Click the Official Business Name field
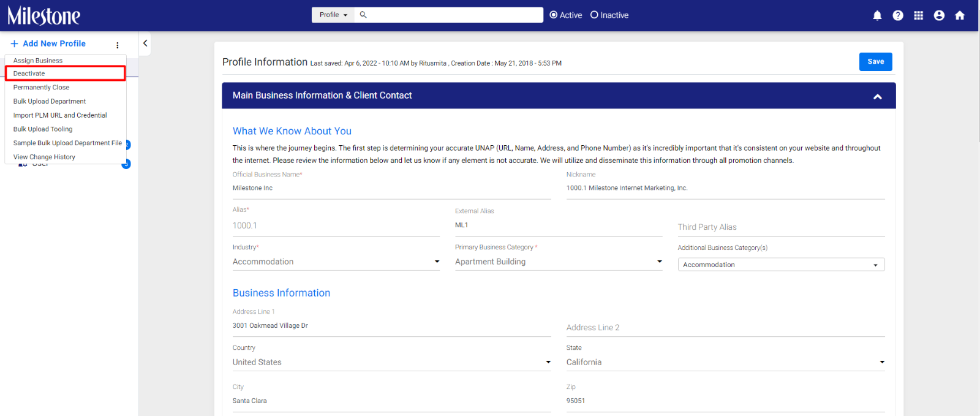 tap(392, 188)
